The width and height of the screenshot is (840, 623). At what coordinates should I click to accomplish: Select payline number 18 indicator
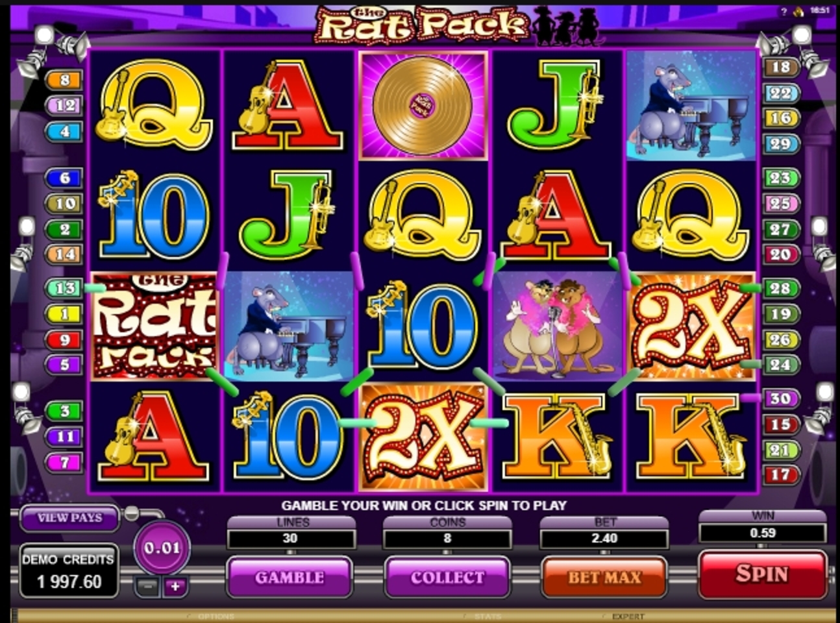tap(780, 66)
